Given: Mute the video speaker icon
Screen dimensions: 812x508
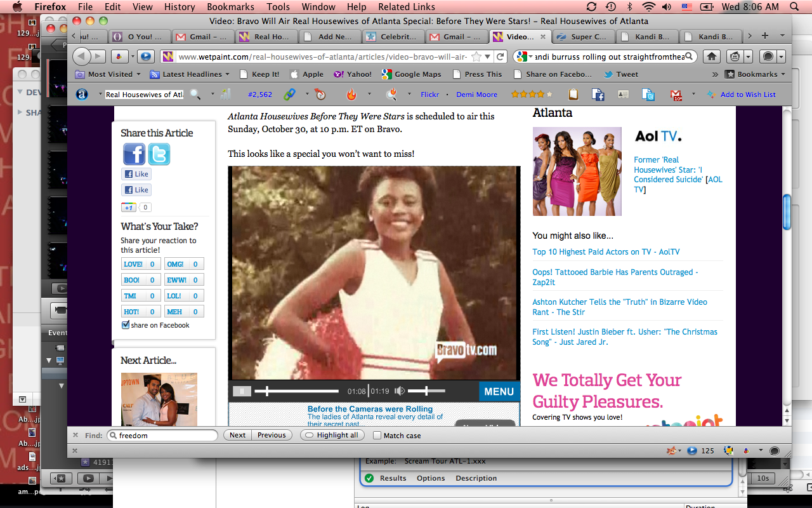Looking at the screenshot, I should (x=400, y=391).
